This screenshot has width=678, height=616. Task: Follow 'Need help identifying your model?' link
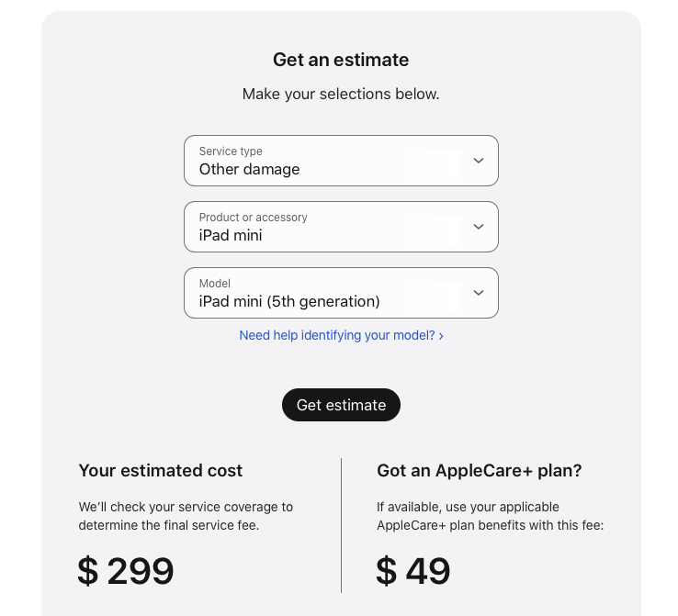click(337, 336)
